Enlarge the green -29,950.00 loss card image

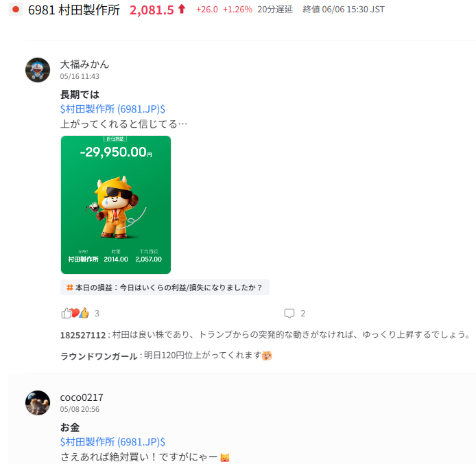click(x=116, y=205)
